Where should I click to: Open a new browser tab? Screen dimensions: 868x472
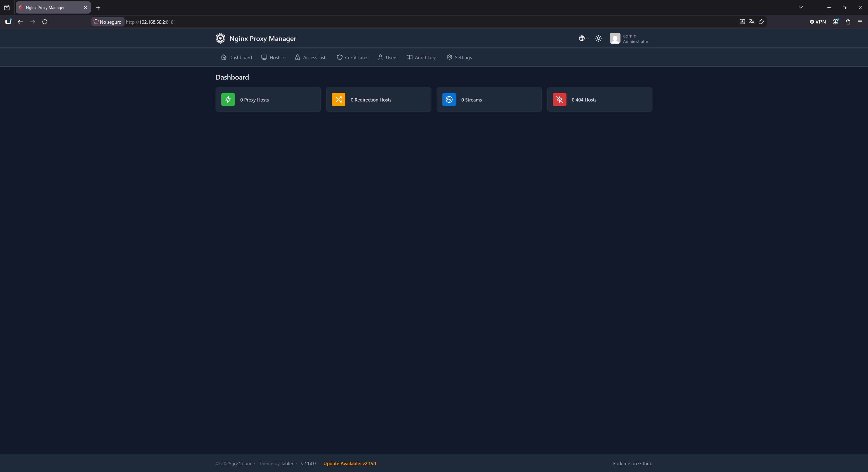[98, 7]
